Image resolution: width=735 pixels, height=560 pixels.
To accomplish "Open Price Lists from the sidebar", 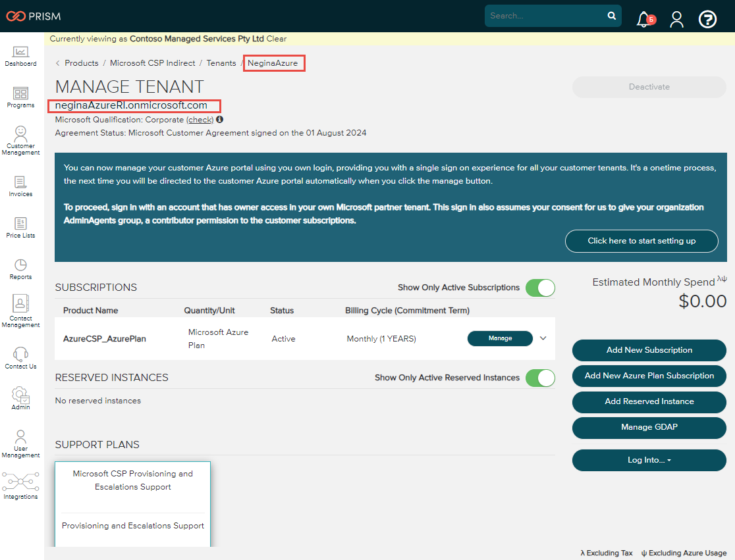I will 20,224.
